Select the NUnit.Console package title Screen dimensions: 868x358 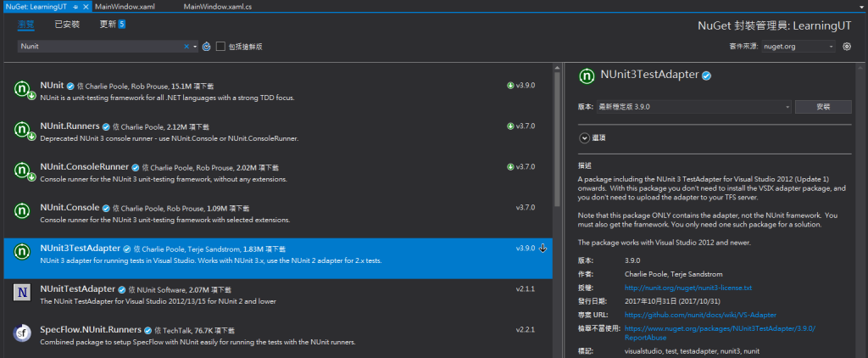70,208
